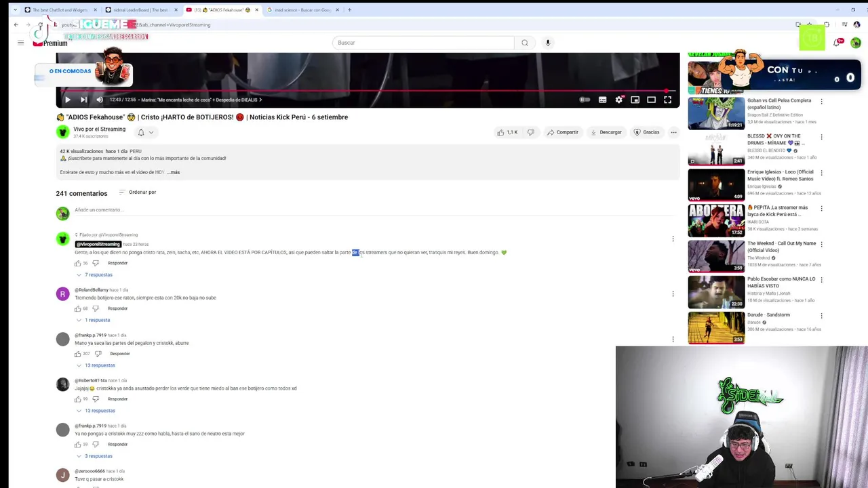The width and height of the screenshot is (868, 488).
Task: Open more actions menu next to Gracias
Action: [673, 132]
